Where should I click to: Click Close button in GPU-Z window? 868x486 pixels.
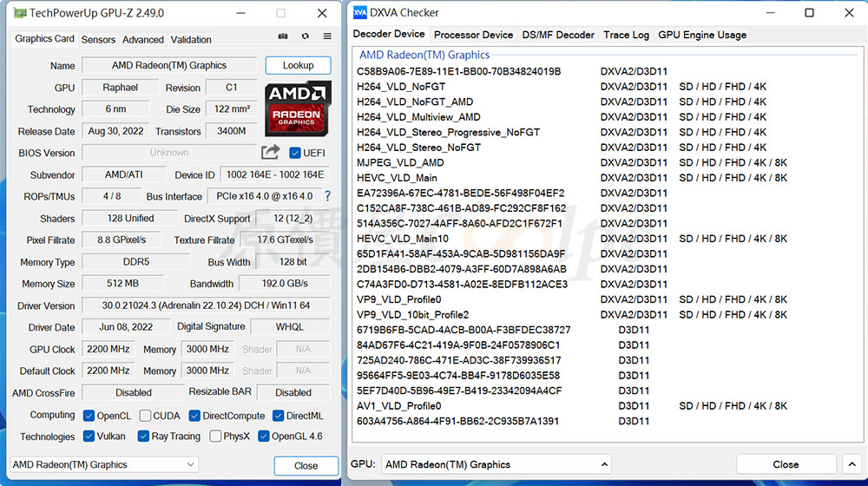[306, 465]
